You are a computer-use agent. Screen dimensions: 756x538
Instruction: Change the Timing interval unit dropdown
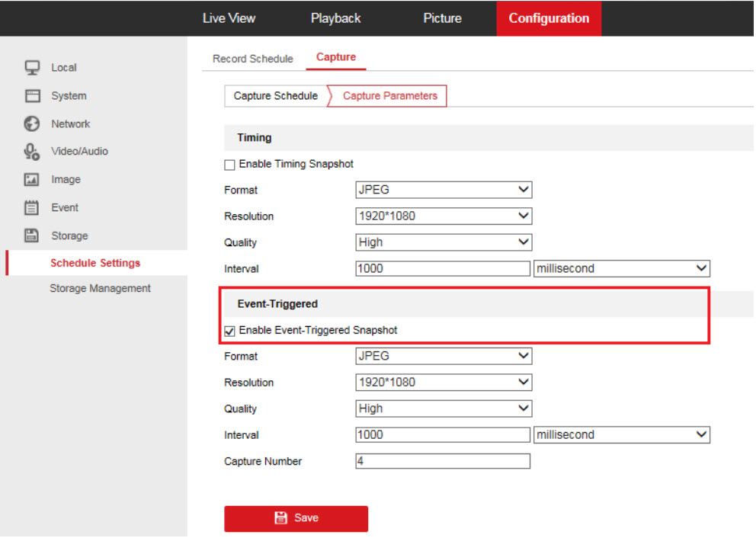621,268
